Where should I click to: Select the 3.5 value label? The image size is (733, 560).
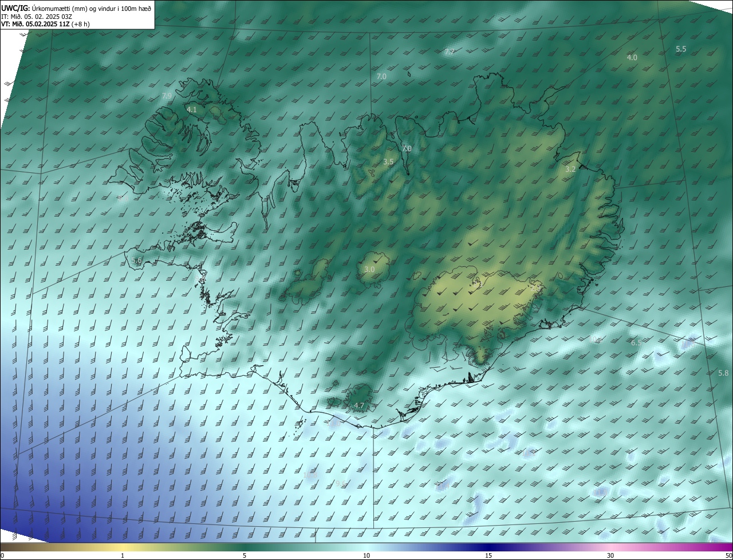388,162
